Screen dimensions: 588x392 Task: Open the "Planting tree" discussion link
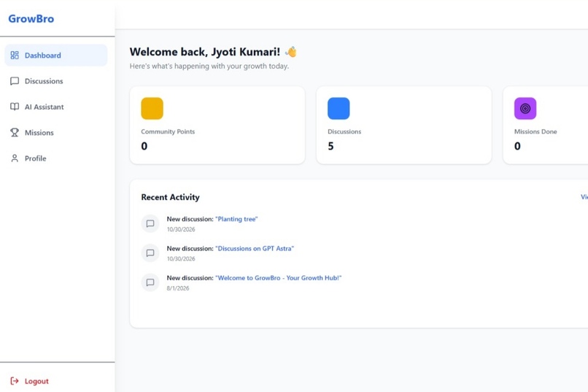236,219
